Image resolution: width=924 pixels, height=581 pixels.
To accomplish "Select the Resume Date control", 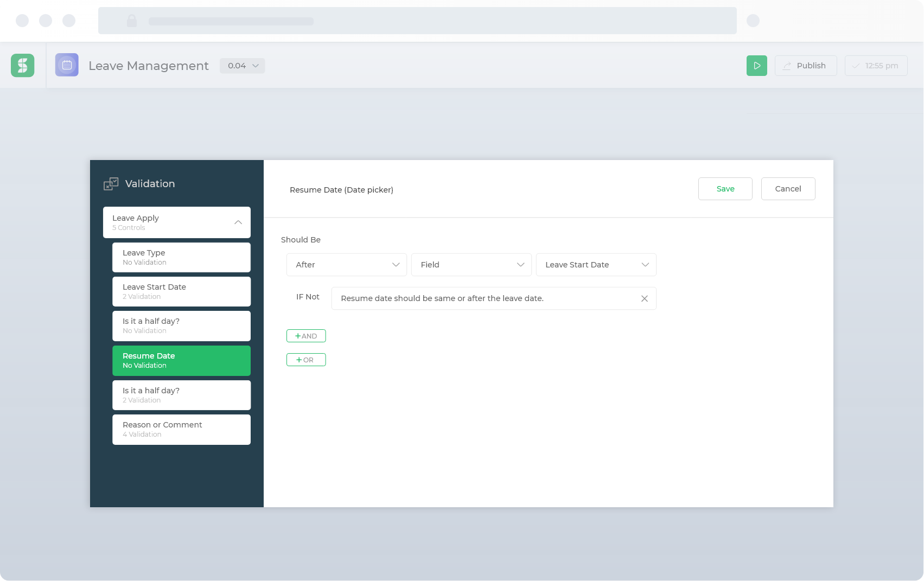I will [x=182, y=360].
